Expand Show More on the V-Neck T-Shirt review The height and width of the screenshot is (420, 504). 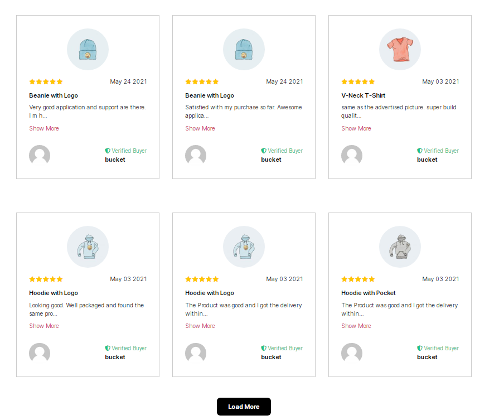(356, 128)
